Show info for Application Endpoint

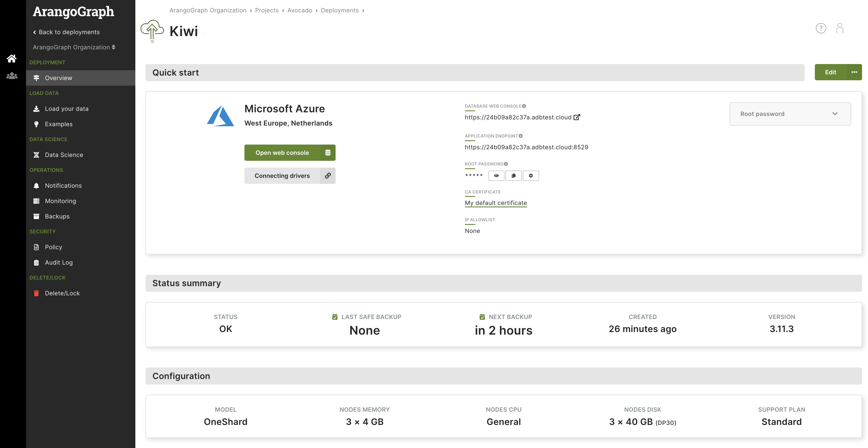coord(521,136)
